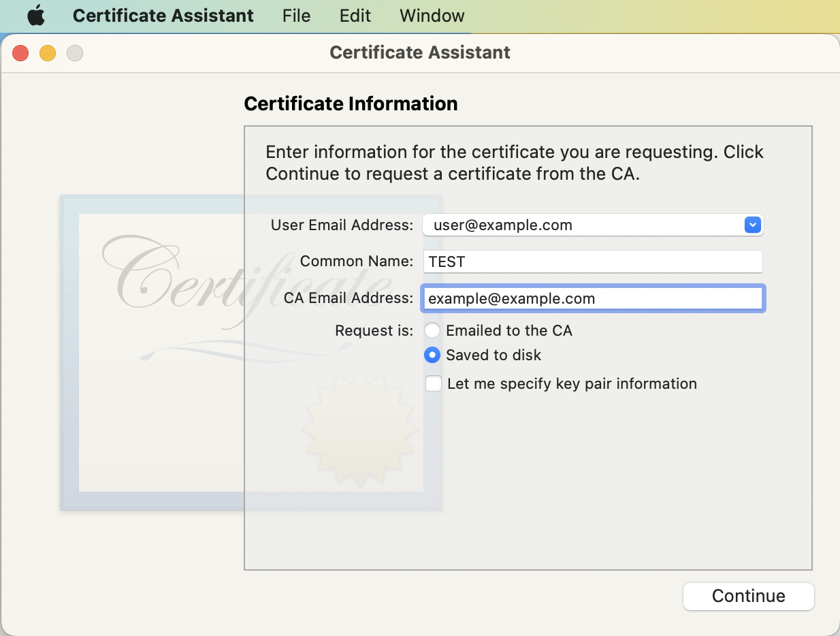Screen dimensions: 840x636
Task: Click the CA Email Address field
Action: 593,298
